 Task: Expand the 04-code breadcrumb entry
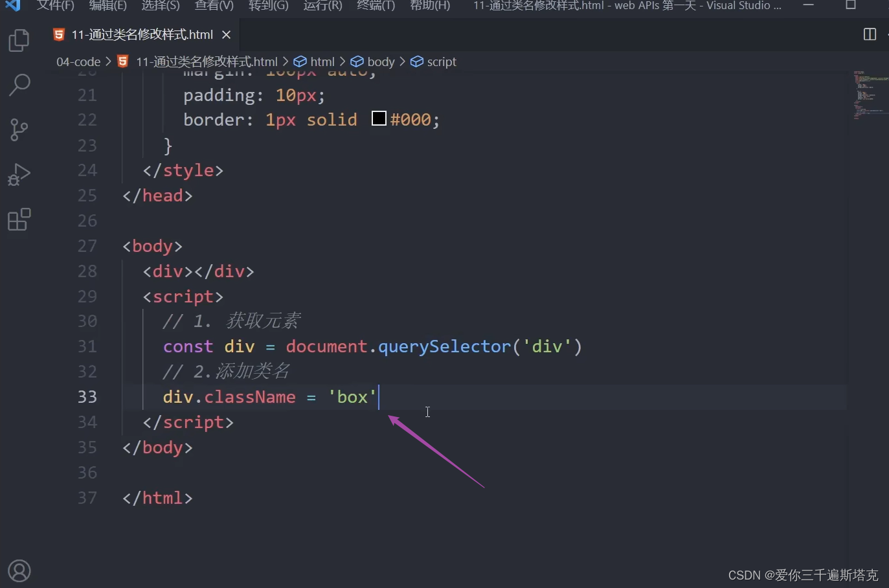pos(78,61)
